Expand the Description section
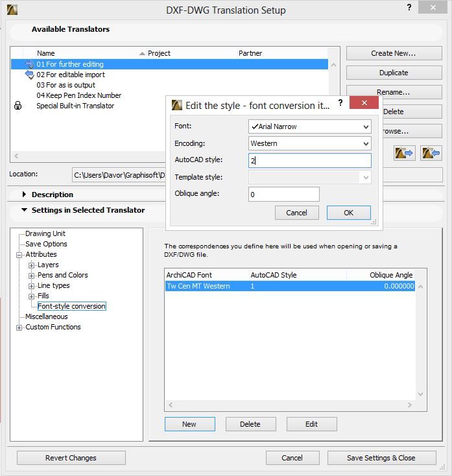 [x=24, y=195]
